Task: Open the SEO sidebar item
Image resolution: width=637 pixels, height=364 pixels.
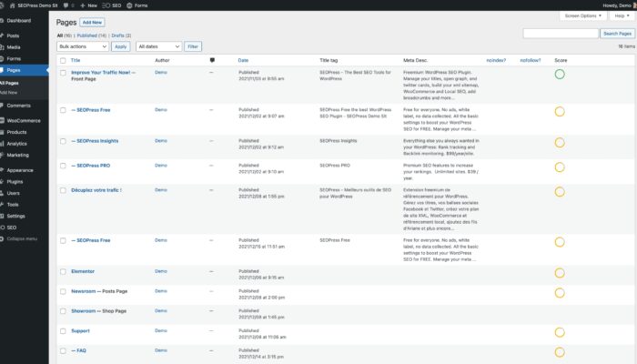Action: [x=12, y=227]
